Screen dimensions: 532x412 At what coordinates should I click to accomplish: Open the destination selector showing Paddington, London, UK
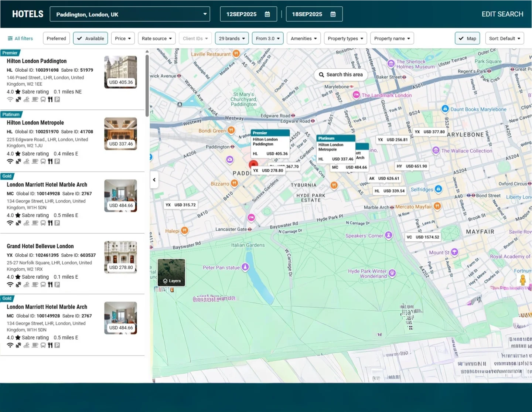pyautogui.click(x=130, y=14)
